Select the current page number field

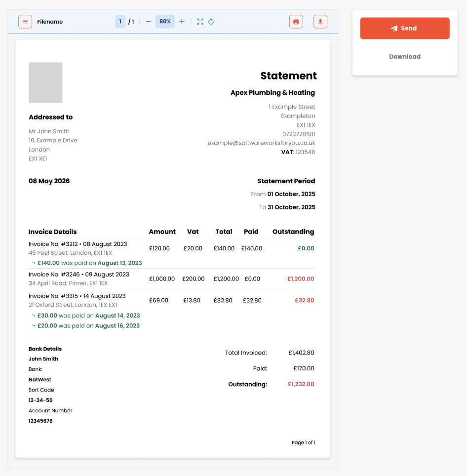120,22
